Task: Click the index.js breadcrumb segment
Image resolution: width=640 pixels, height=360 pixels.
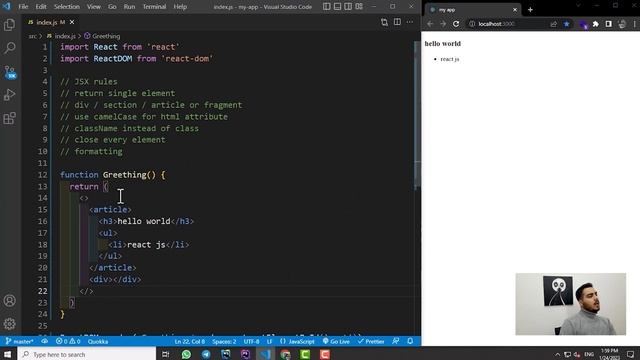Action: pyautogui.click(x=65, y=36)
